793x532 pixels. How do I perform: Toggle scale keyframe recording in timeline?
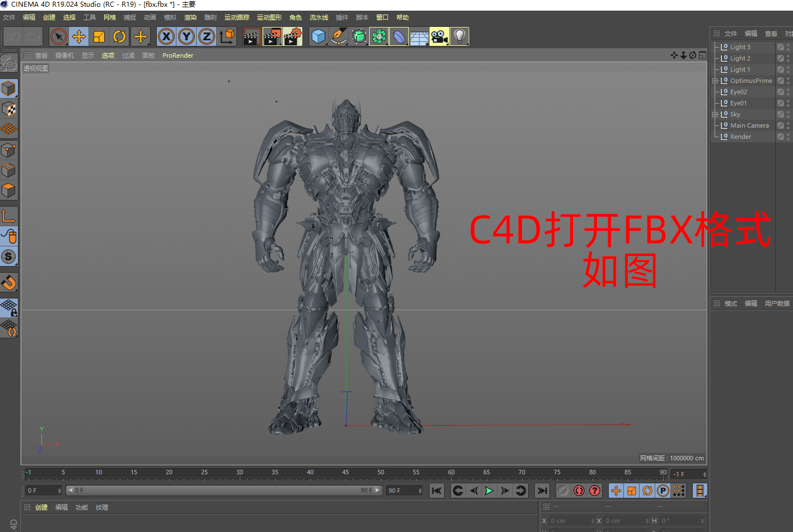(632, 491)
